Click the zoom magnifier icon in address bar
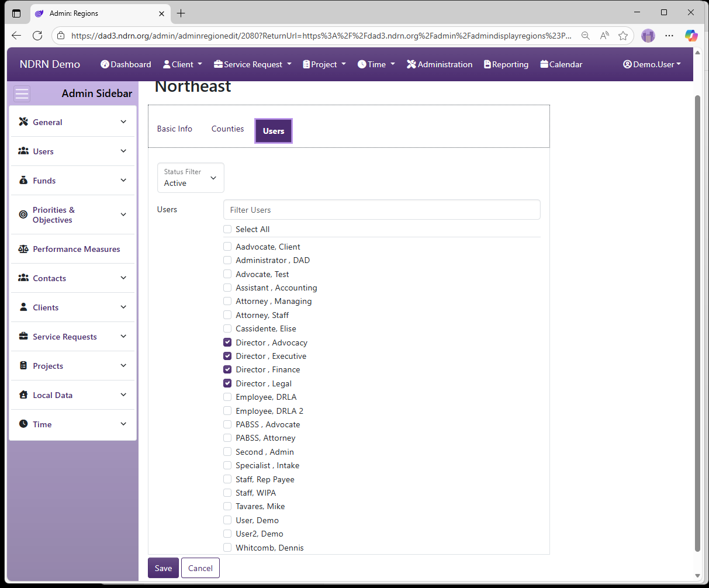The width and height of the screenshot is (709, 588). [585, 36]
